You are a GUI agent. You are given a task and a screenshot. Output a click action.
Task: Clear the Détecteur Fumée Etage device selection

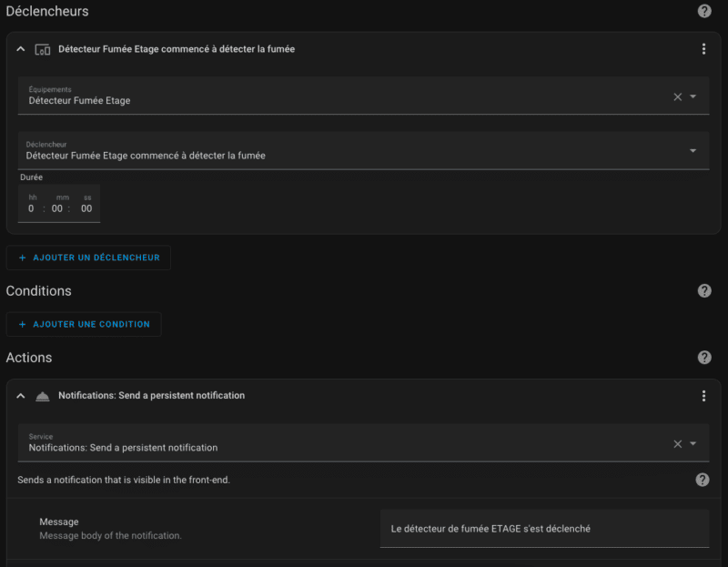pyautogui.click(x=677, y=96)
